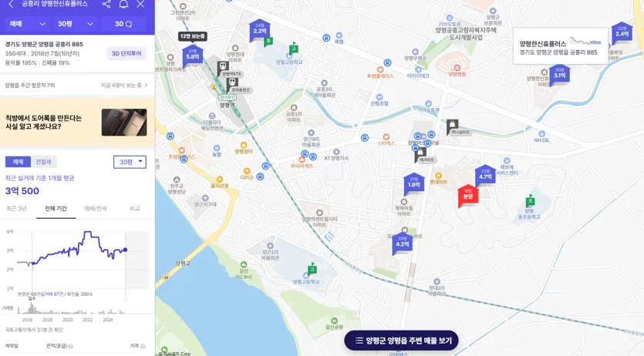The width and height of the screenshot is (644, 356).
Task: Open the 30 comments button
Action: (x=123, y=24)
